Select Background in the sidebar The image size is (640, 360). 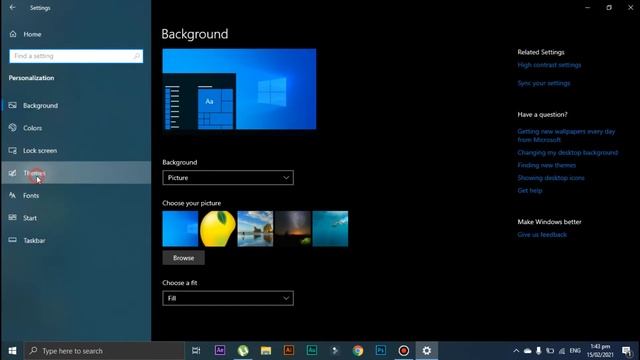tap(76, 106)
